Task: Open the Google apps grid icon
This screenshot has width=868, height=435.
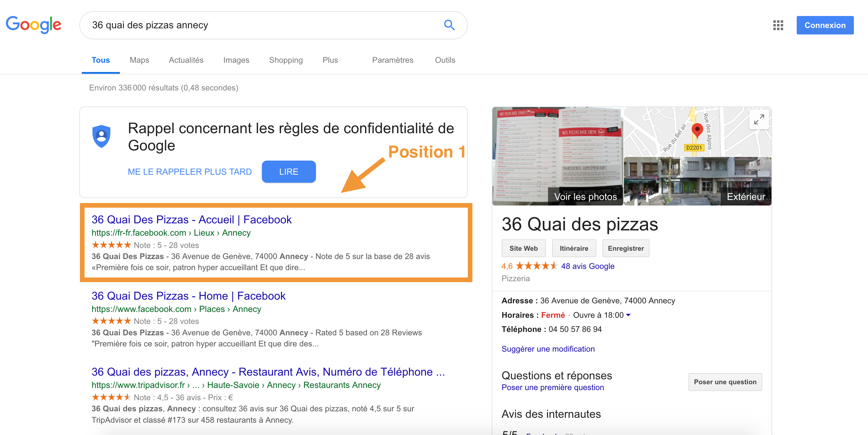Action: click(x=778, y=25)
